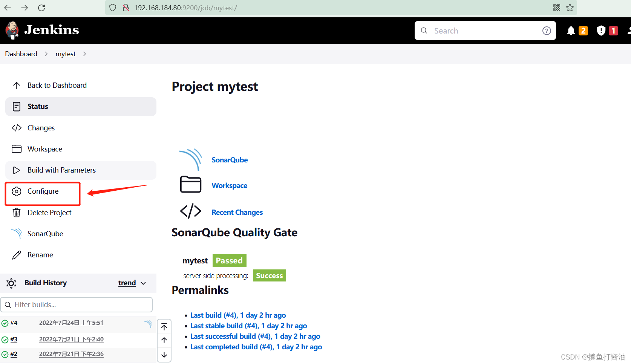Open build date 2022年7月21日 下午2:40
Image resolution: width=631 pixels, height=364 pixels.
point(71,340)
